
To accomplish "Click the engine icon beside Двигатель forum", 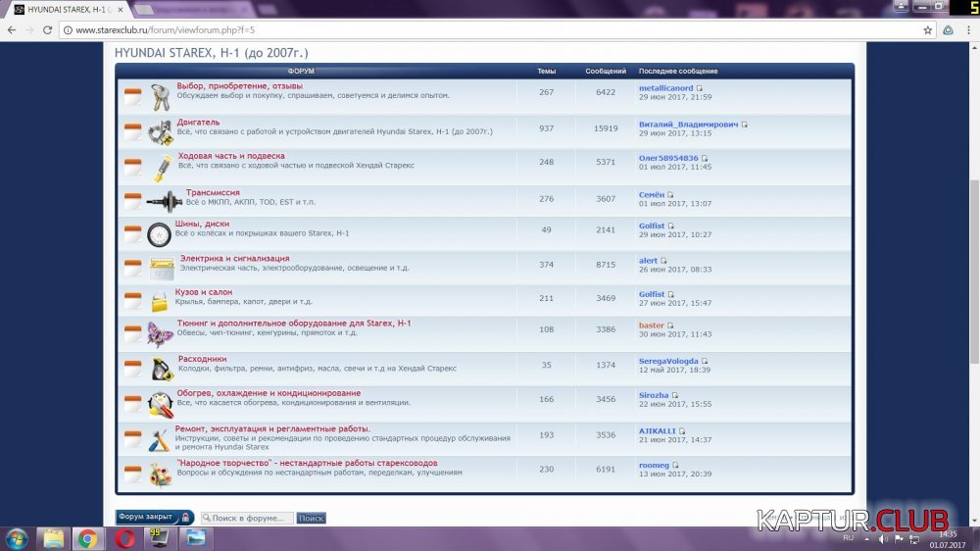I will (160, 131).
